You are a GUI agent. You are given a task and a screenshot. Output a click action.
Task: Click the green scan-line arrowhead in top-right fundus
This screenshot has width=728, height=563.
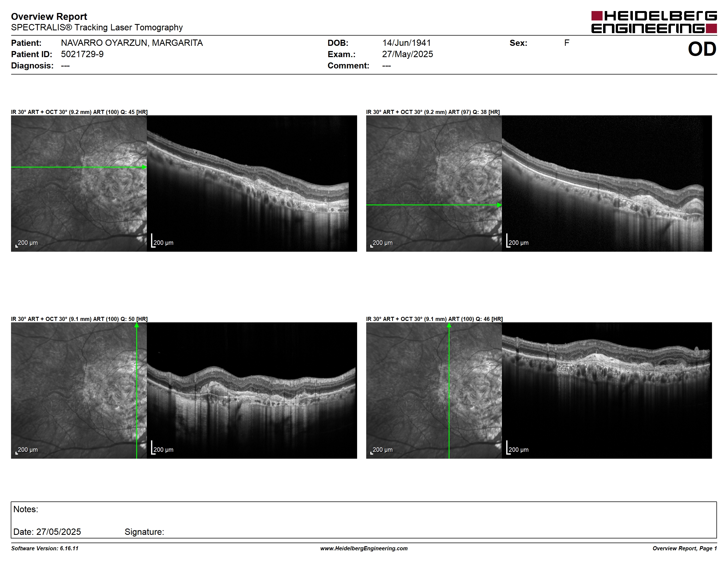499,205
